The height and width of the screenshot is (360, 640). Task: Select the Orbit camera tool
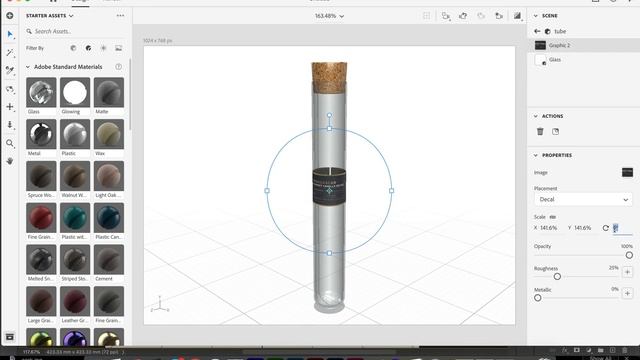pos(10,89)
